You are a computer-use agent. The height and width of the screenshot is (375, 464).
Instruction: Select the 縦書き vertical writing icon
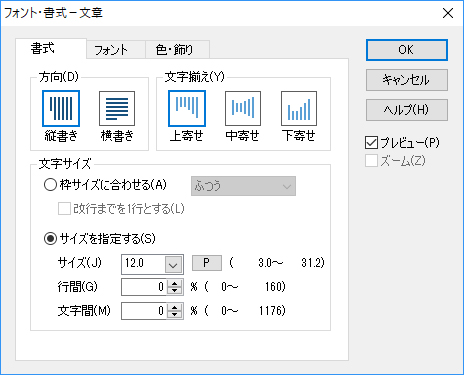(x=61, y=109)
